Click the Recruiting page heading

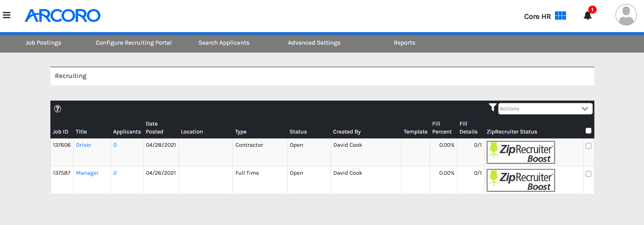point(71,76)
